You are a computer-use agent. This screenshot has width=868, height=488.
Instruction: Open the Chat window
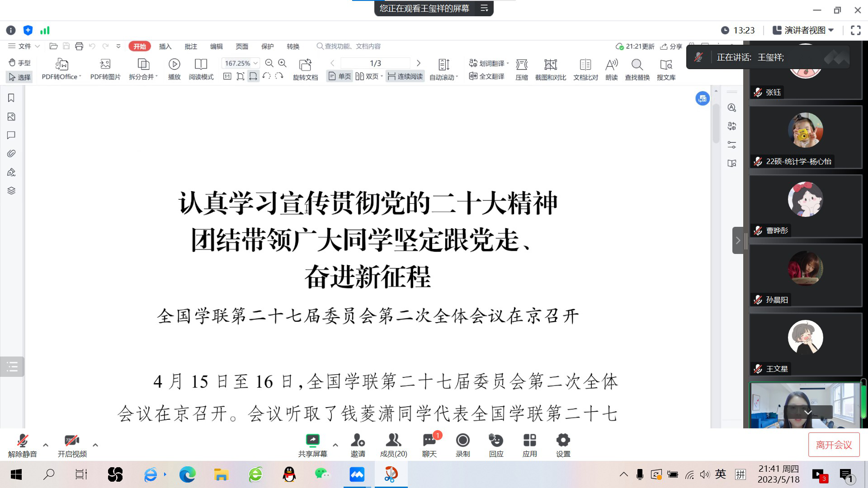[x=429, y=441]
